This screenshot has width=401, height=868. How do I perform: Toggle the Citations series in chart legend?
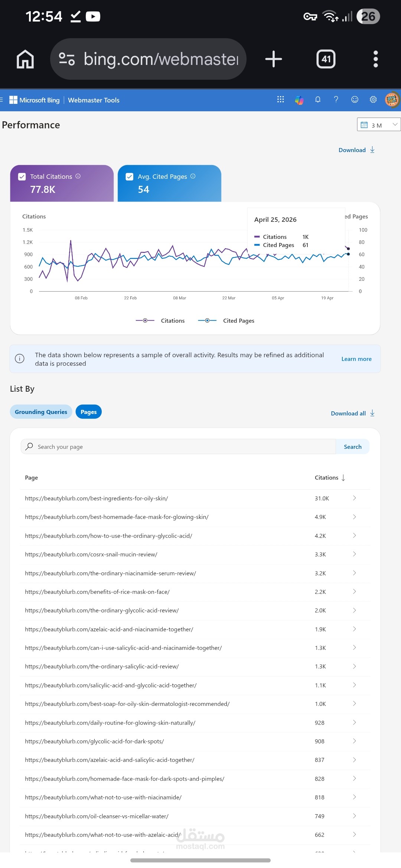[160, 320]
